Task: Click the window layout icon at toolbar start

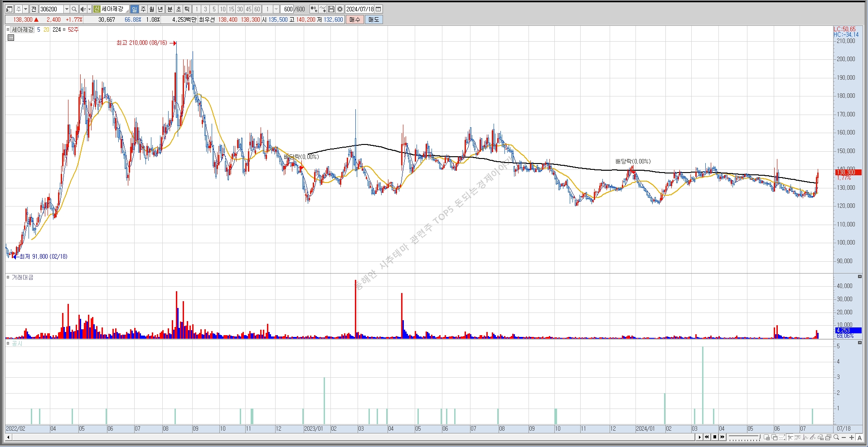Action: click(9, 9)
